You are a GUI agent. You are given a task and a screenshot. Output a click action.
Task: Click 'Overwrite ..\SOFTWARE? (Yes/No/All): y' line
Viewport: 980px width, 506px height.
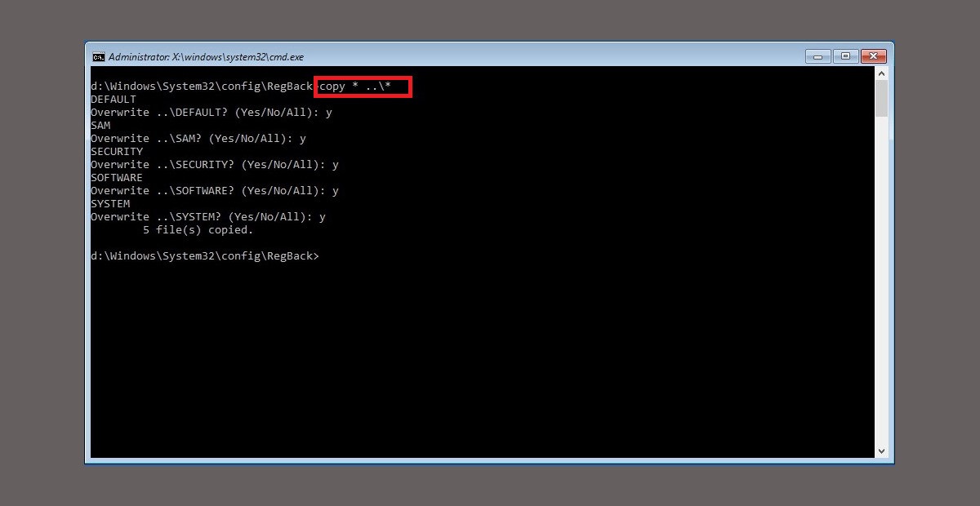point(215,191)
